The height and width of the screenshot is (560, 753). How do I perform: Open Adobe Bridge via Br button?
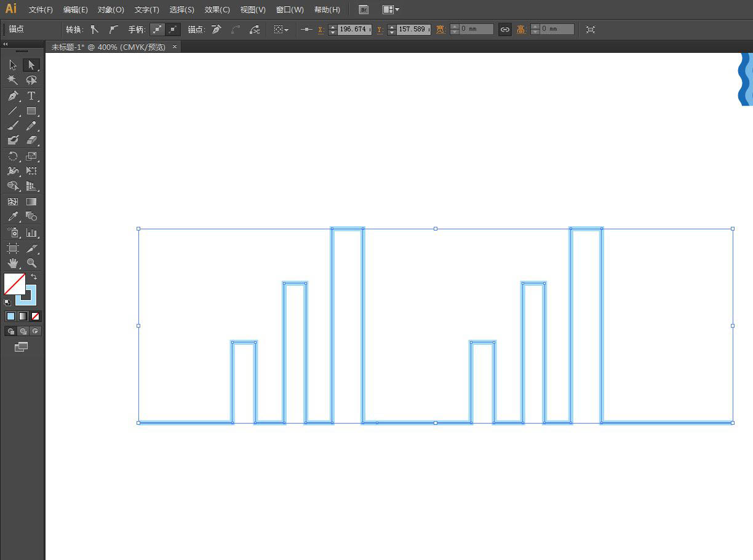click(x=364, y=10)
